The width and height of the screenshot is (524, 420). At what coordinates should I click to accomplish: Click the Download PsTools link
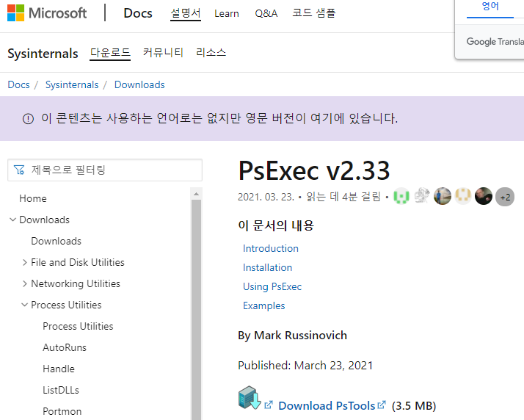(x=327, y=405)
